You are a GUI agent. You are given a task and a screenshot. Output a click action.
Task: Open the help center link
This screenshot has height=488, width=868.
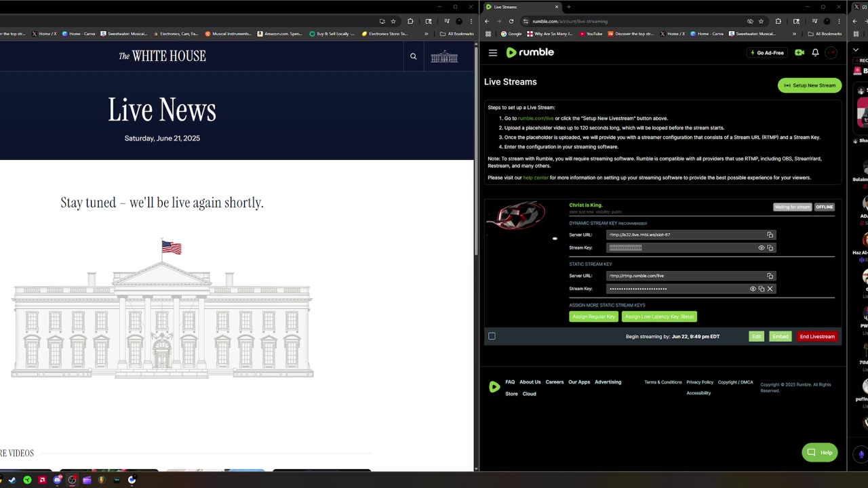(536, 178)
